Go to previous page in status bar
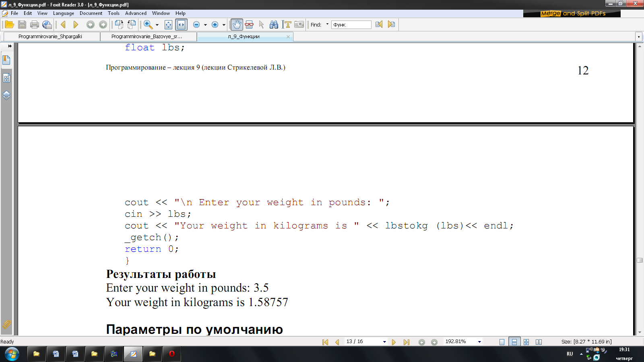644x362 pixels. click(x=337, y=342)
